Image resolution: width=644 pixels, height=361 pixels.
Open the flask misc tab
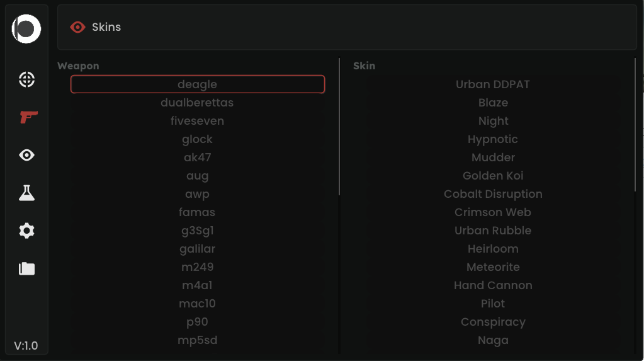[x=26, y=193]
